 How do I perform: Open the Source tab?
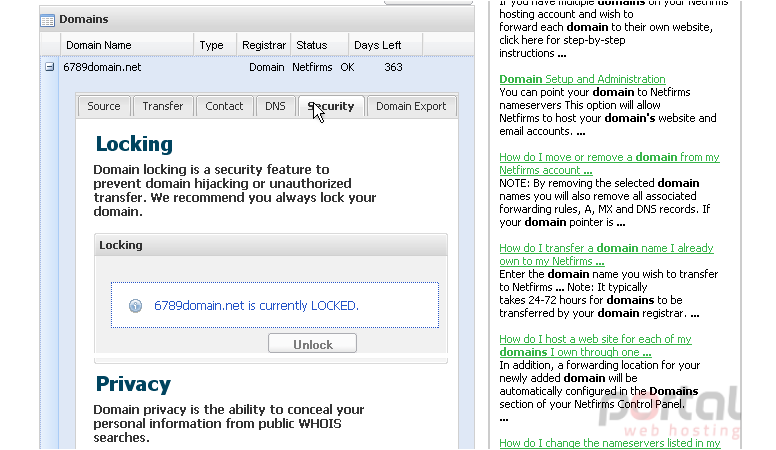coord(104,106)
